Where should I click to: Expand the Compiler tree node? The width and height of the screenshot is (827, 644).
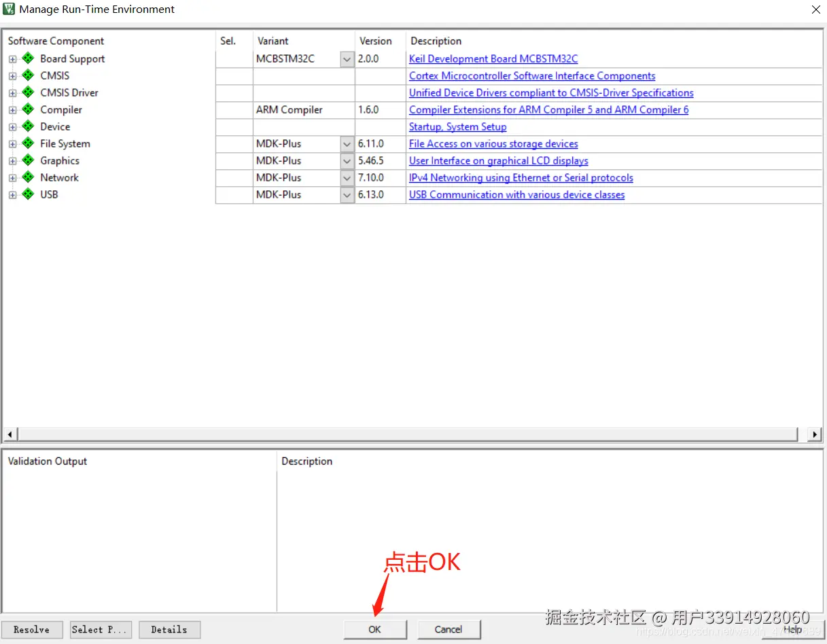point(12,110)
